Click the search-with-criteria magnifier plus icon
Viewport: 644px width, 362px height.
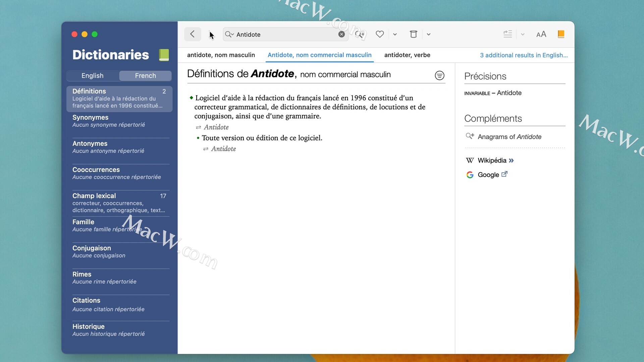[360, 34]
